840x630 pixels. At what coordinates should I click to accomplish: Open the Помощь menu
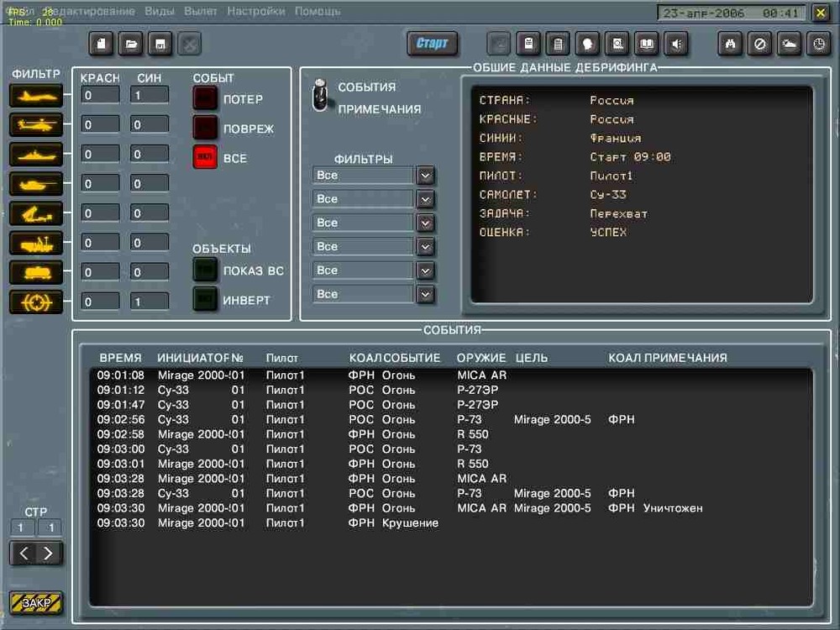click(x=318, y=12)
